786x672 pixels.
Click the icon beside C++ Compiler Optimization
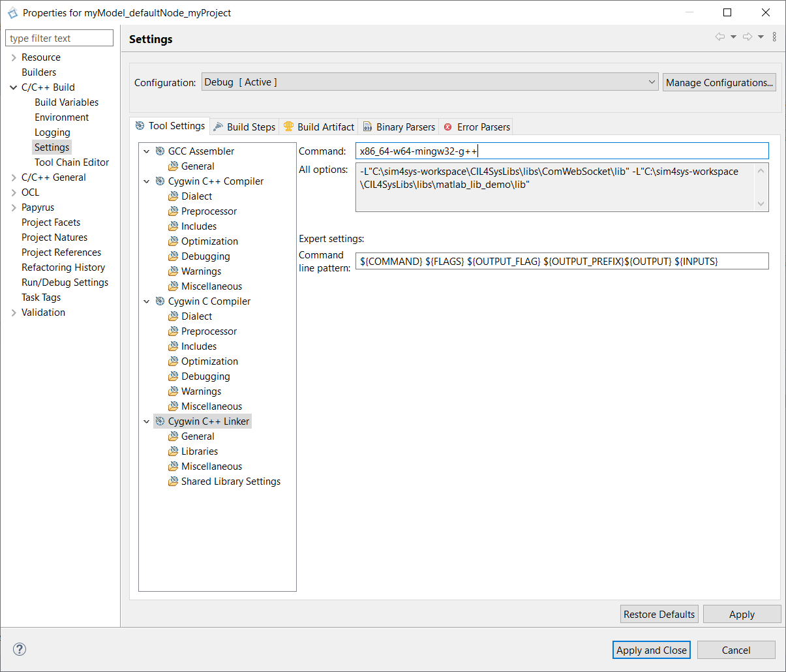[173, 241]
